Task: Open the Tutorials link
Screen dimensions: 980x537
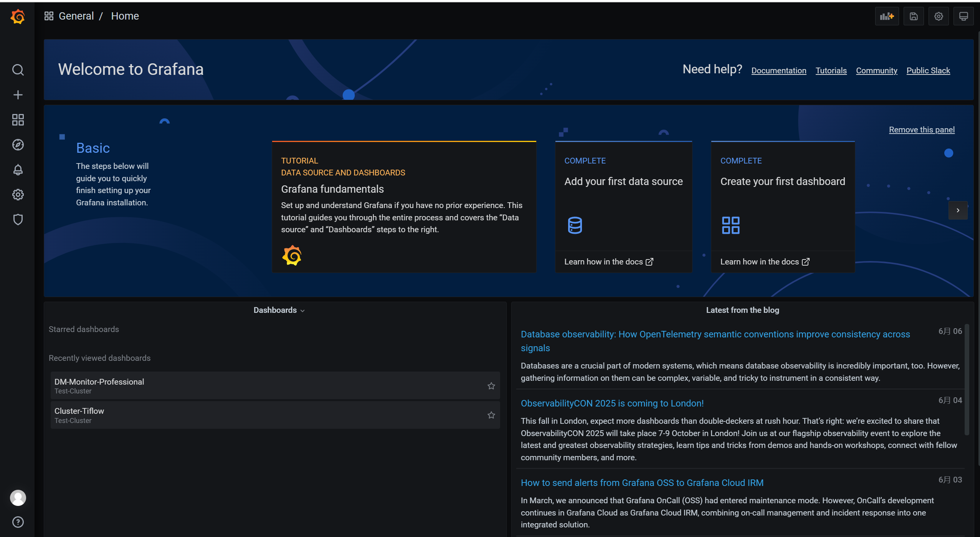Action: point(831,71)
